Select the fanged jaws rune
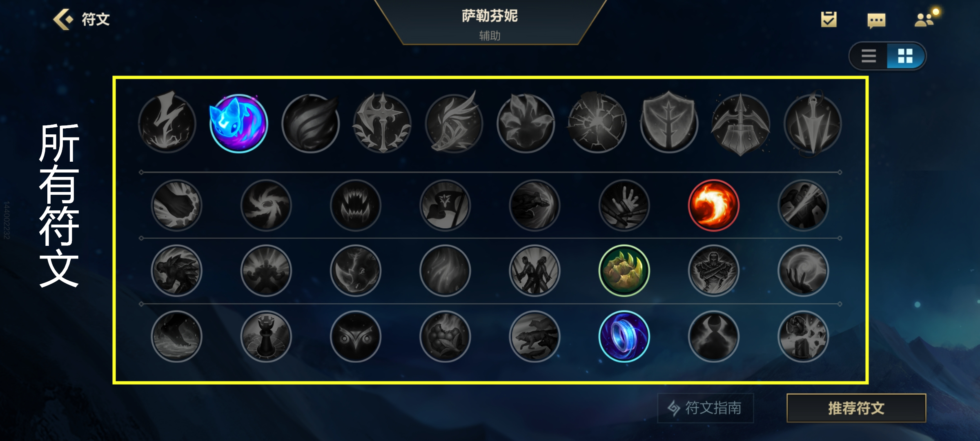The image size is (980, 441). coord(355,205)
